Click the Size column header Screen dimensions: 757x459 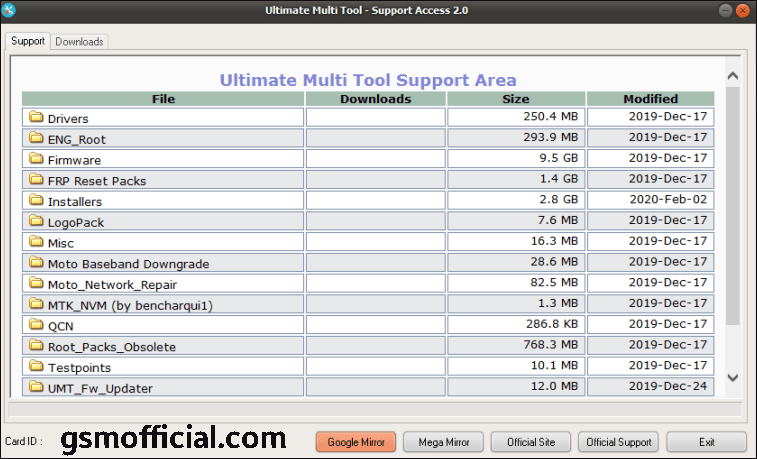click(516, 99)
